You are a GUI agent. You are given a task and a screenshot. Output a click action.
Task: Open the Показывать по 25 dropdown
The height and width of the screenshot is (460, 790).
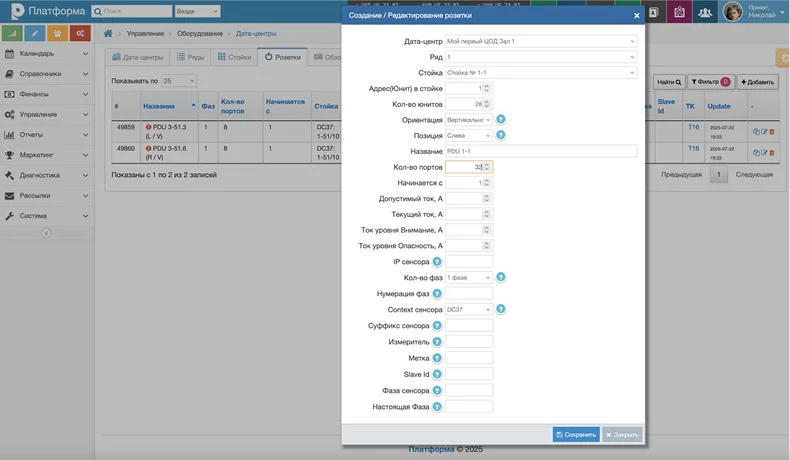coord(179,81)
